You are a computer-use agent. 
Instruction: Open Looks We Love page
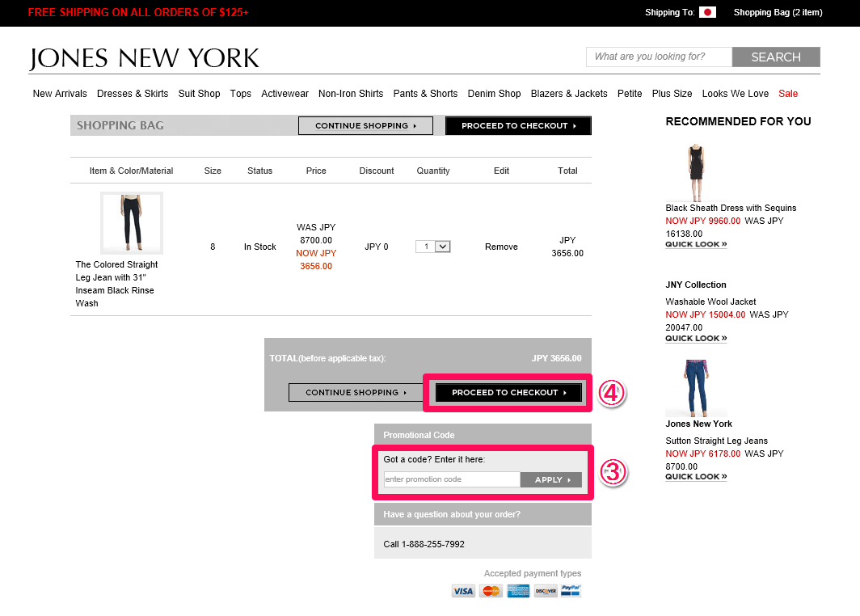click(x=736, y=93)
